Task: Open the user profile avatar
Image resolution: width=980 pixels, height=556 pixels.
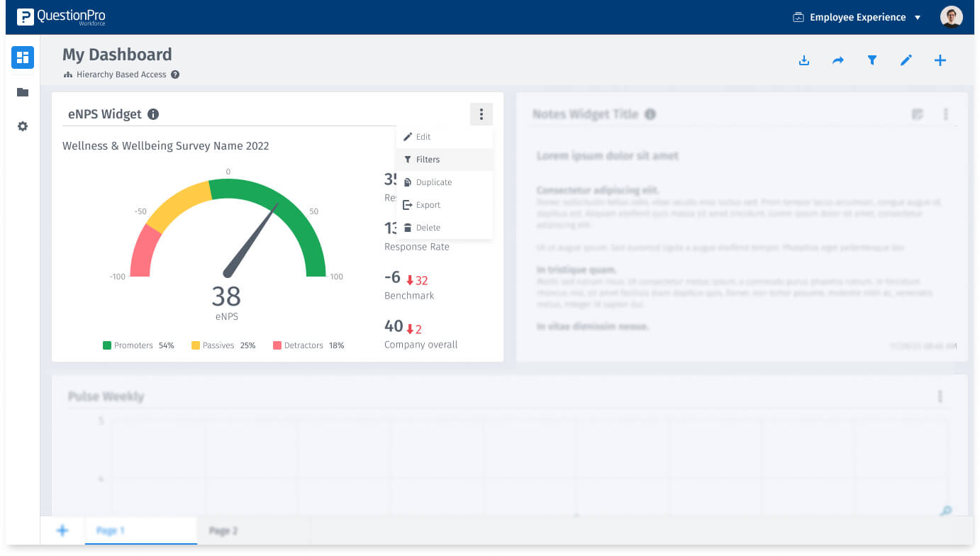Action: click(x=952, y=17)
